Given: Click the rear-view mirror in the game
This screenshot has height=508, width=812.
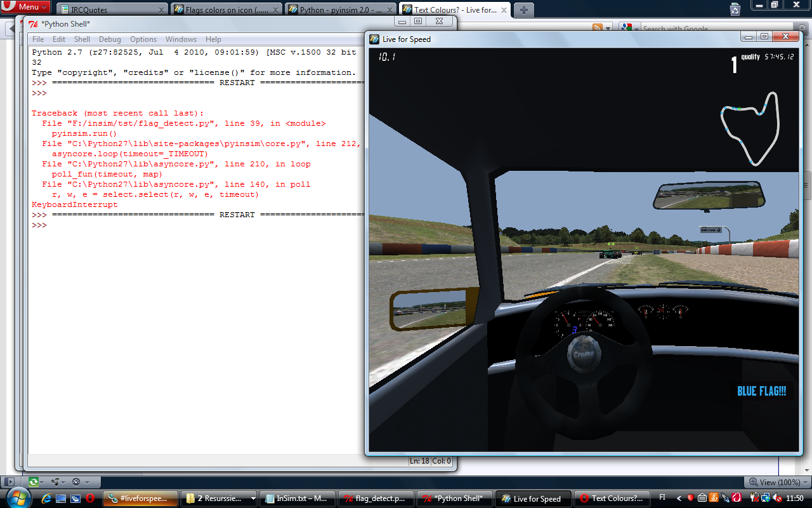Looking at the screenshot, I should pyautogui.click(x=709, y=196).
